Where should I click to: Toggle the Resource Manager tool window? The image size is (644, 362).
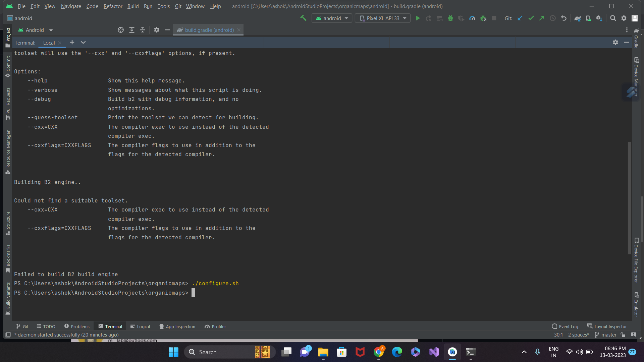point(8,152)
